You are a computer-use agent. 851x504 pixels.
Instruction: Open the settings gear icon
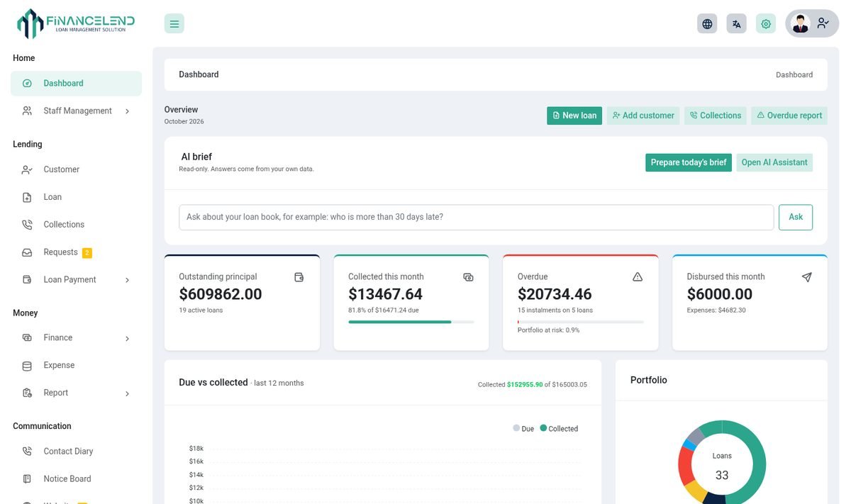(765, 23)
